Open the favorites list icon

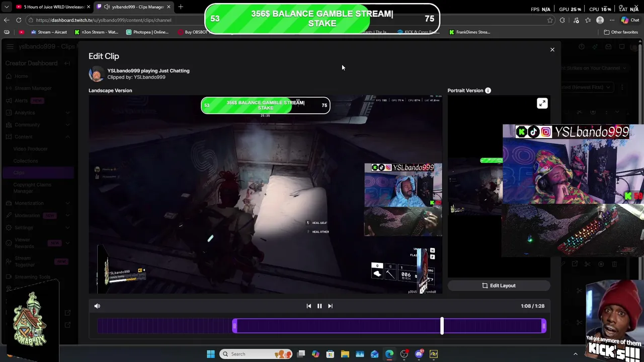(x=588, y=20)
